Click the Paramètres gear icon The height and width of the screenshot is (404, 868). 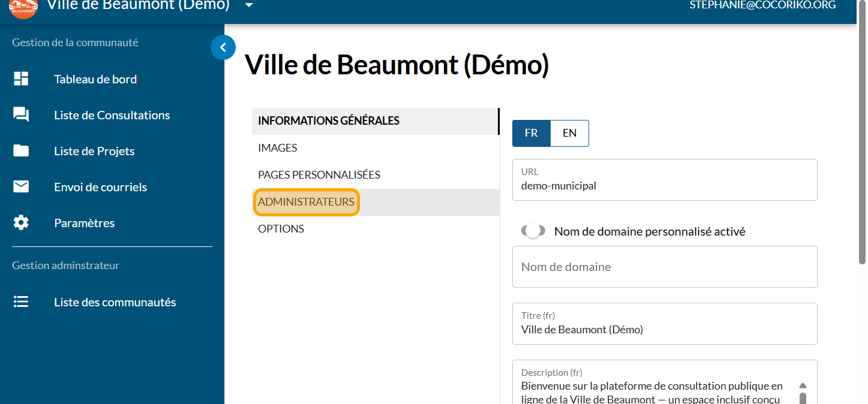coord(21,223)
